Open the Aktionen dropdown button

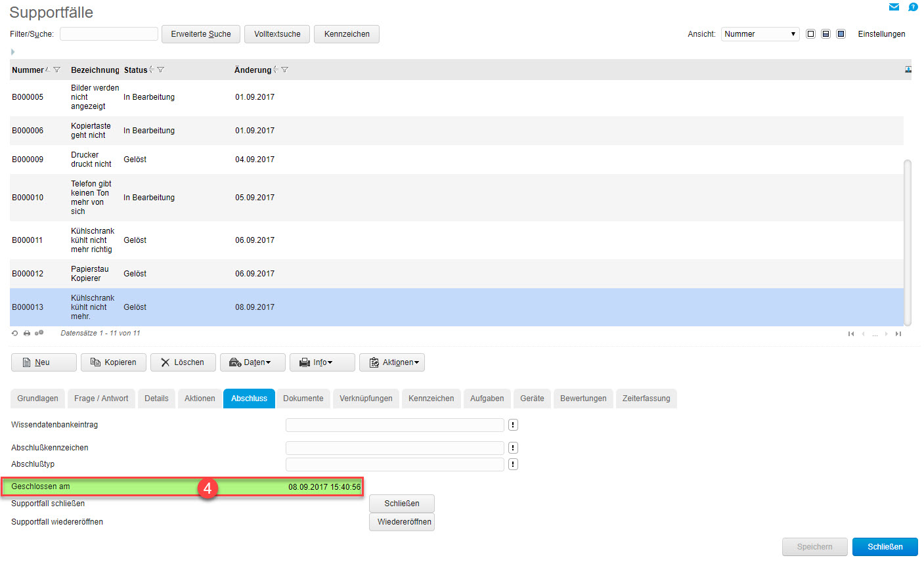coord(392,362)
